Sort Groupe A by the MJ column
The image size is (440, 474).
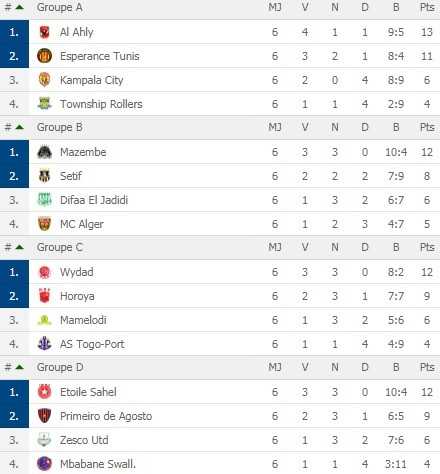coord(275,7)
